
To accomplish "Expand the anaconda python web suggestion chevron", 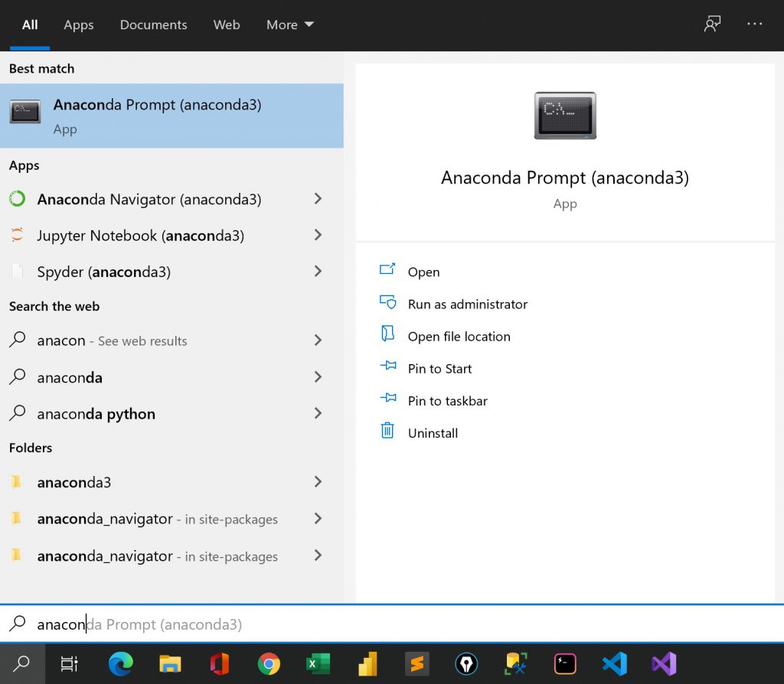I will [318, 413].
